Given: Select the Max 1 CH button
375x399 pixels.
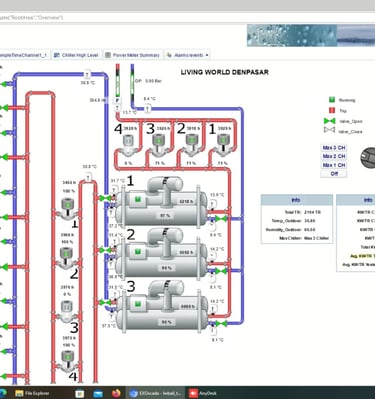Looking at the screenshot, I should 334,165.
